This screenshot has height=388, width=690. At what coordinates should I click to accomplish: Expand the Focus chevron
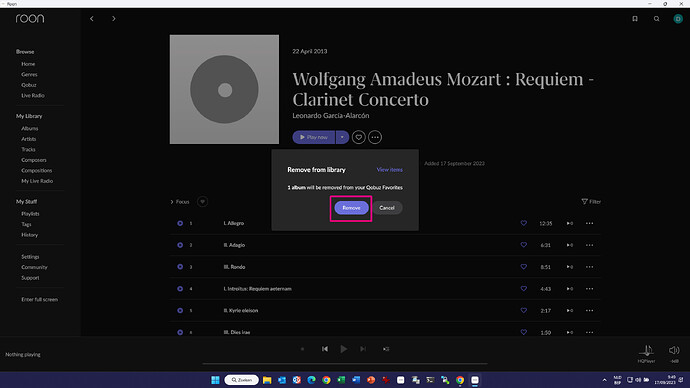[172, 202]
